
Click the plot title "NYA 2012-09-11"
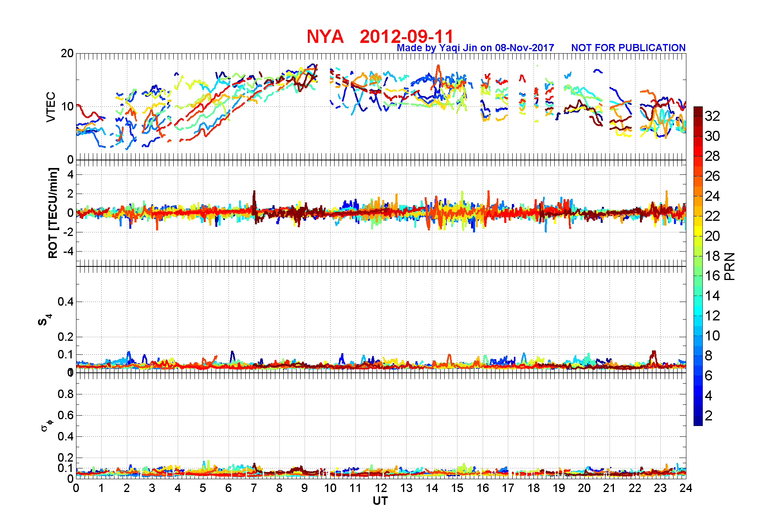(380, 36)
